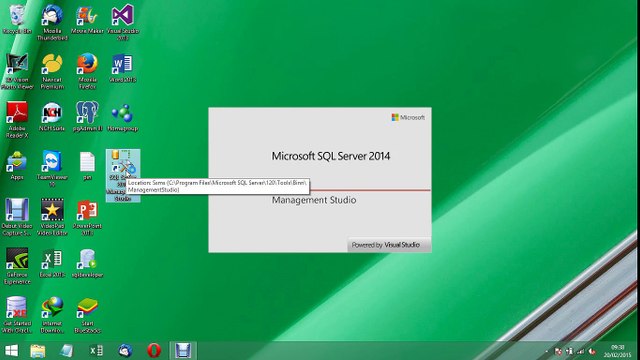640x360 pixels.
Task: Launch TeamViewer 10 from the desktop
Action: (x=52, y=168)
